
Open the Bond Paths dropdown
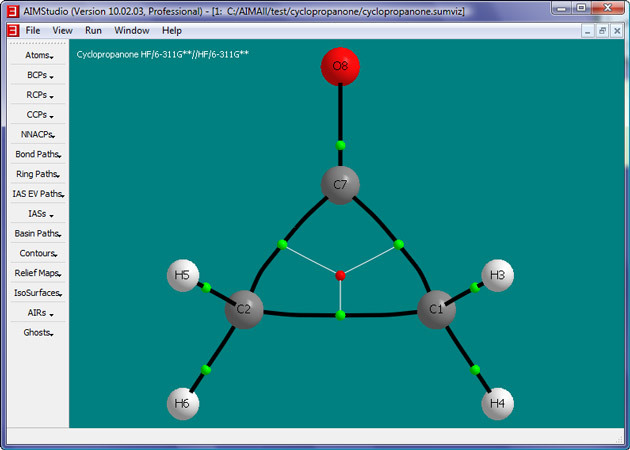click(37, 154)
